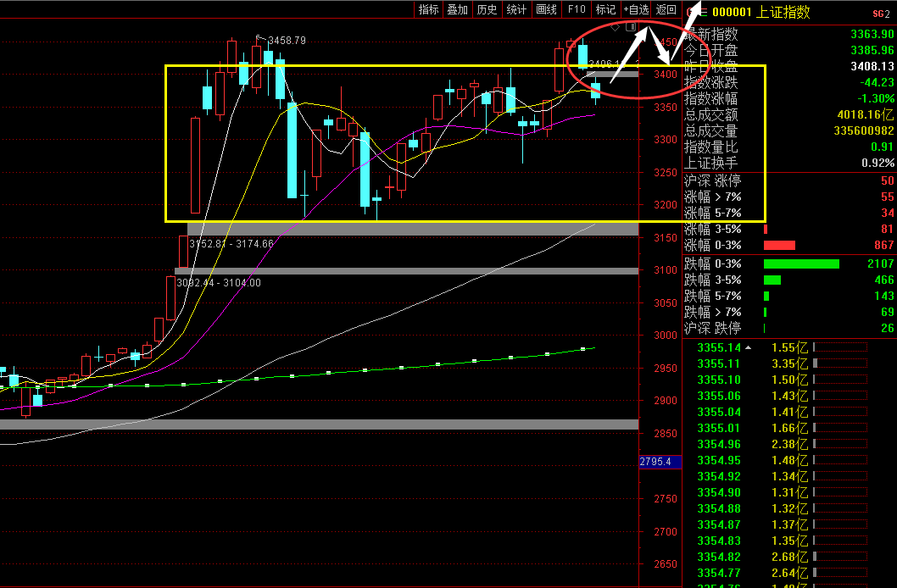The image size is (897, 588).
Task: Click the gap label 3092.44 - 3104.00
Action: (x=219, y=283)
